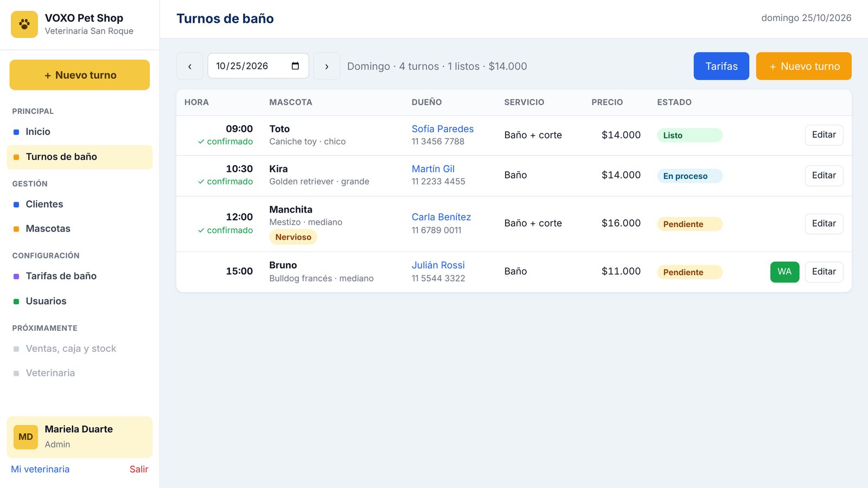This screenshot has height=488, width=868.
Task: Open owner Martín Gil link
Action: tap(433, 169)
